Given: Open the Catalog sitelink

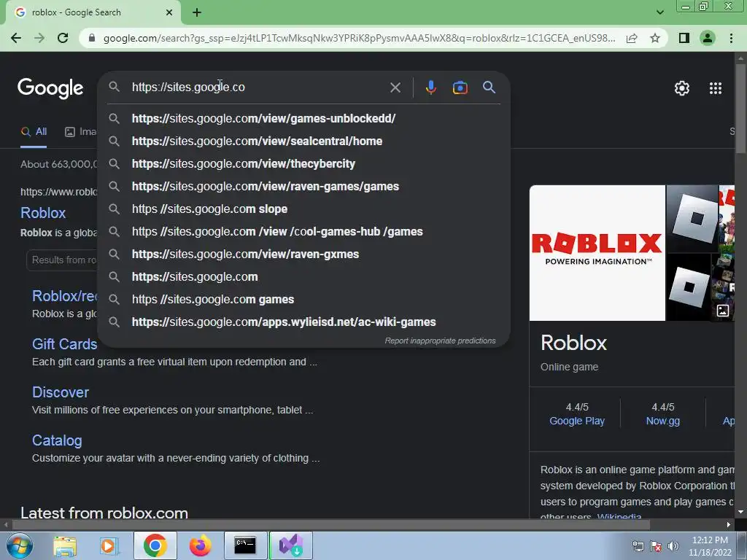Looking at the screenshot, I should [x=57, y=440].
